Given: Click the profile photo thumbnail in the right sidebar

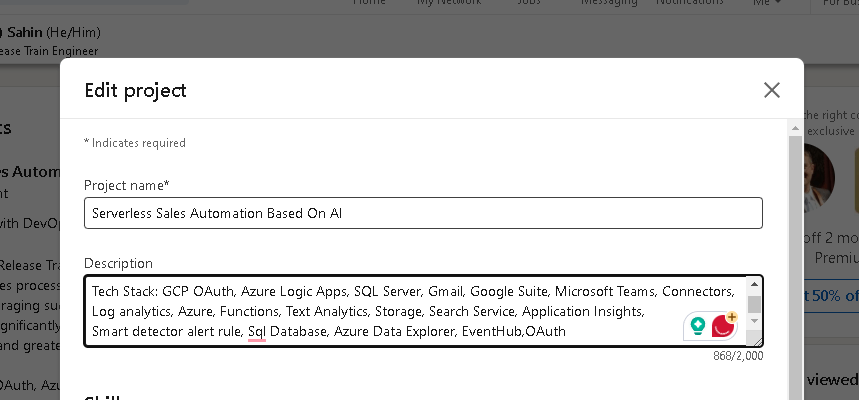Looking at the screenshot, I should (x=819, y=178).
